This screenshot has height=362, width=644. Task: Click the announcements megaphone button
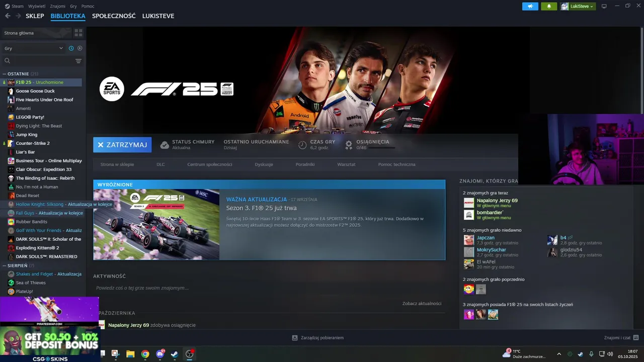(530, 6)
